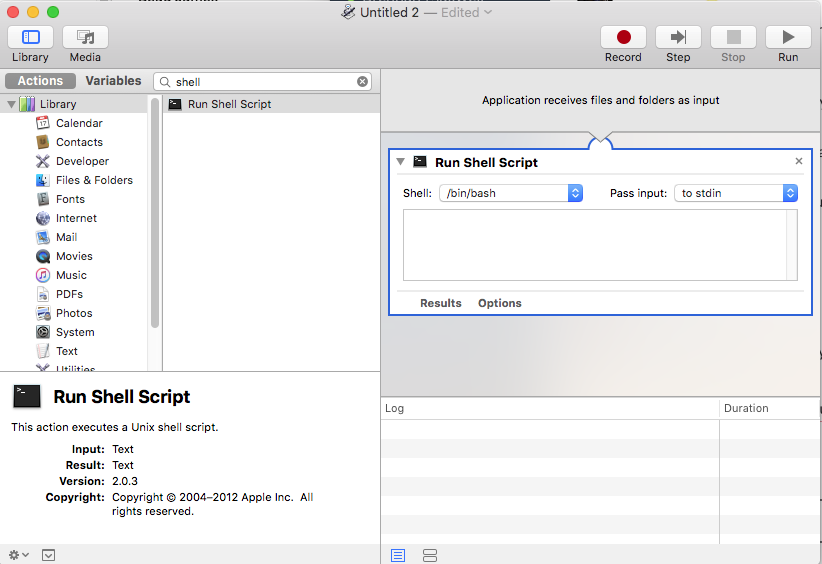The width and height of the screenshot is (822, 564).
Task: Select the Contacts category
Action: 79,142
